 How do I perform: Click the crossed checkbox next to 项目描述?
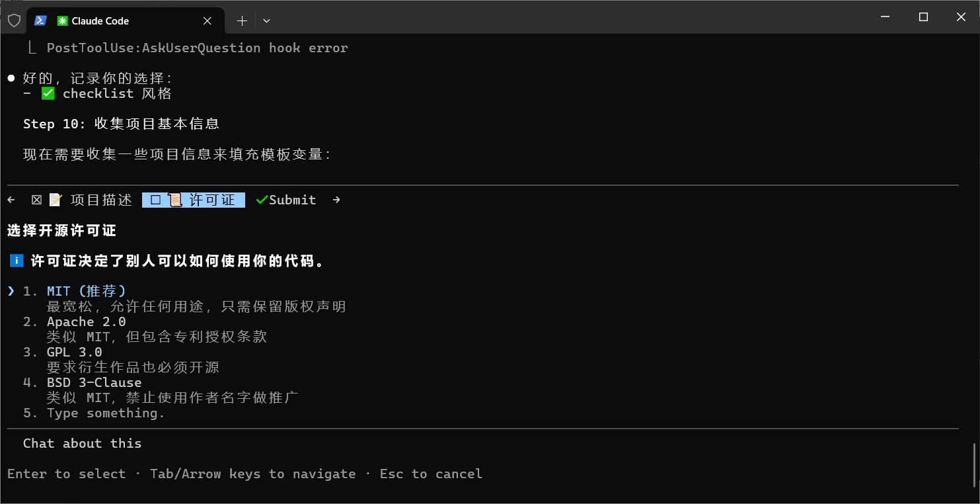click(x=36, y=199)
